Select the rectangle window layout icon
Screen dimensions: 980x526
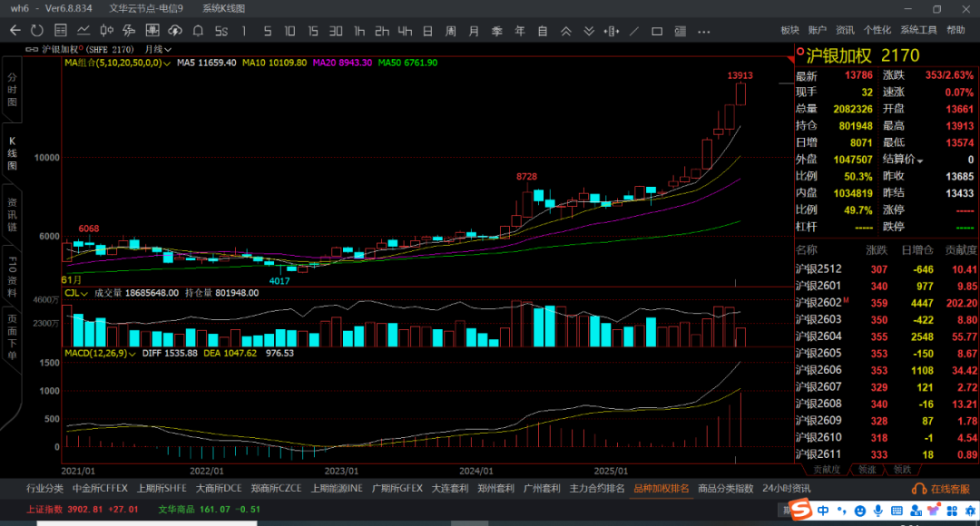657,31
